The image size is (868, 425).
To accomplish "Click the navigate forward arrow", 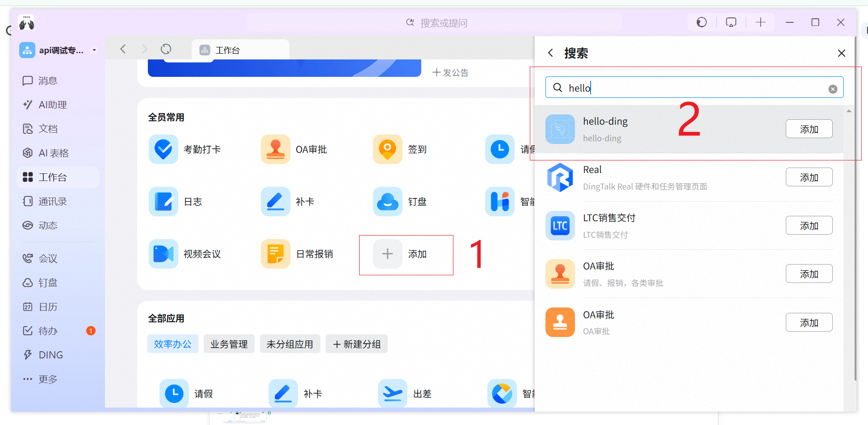I will tap(144, 49).
